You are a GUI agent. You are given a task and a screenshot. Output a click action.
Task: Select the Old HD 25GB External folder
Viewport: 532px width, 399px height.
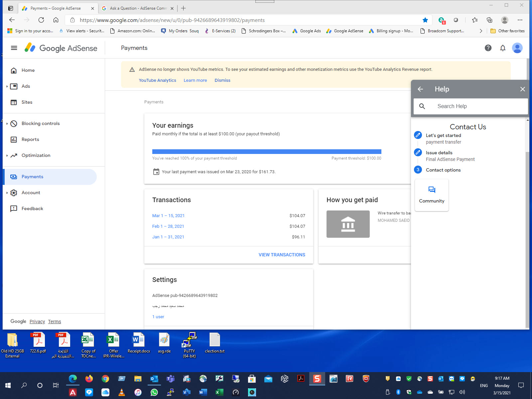[x=12, y=345]
